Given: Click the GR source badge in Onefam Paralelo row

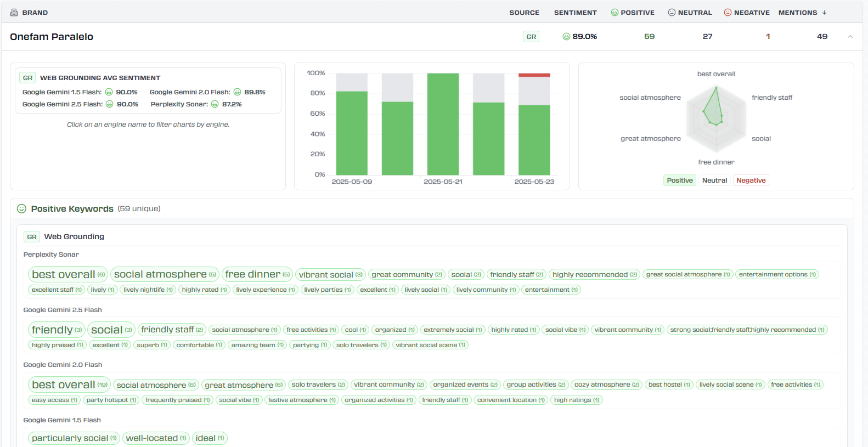Looking at the screenshot, I should click(531, 37).
